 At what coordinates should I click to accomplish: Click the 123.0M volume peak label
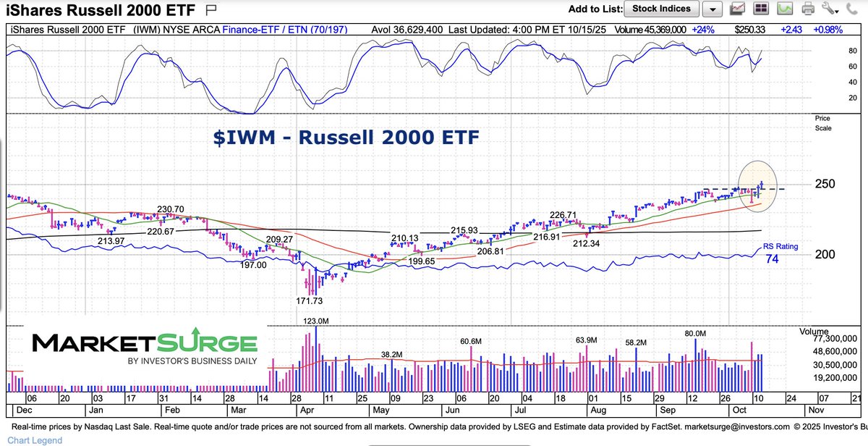pyautogui.click(x=315, y=320)
